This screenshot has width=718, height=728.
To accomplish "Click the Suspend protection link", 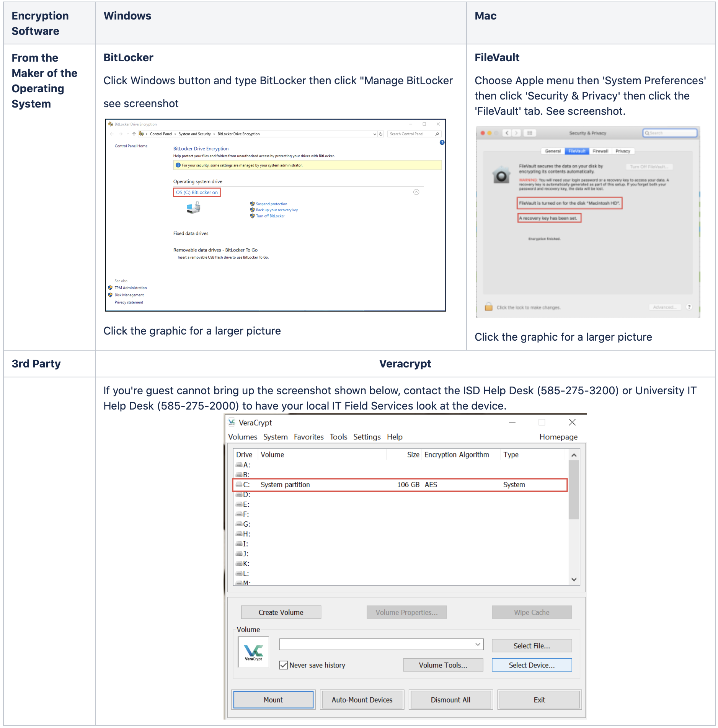I will coord(271,204).
